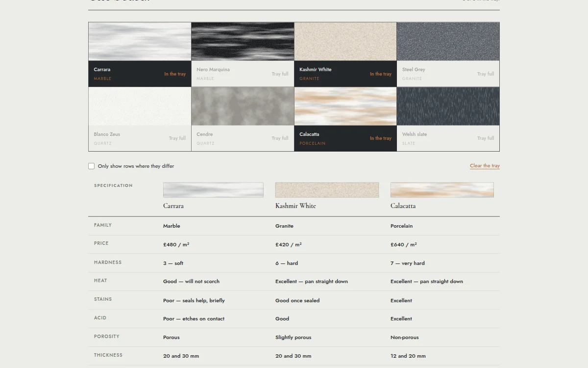
Task: Select the HARDNESS row label
Action: coord(108,263)
